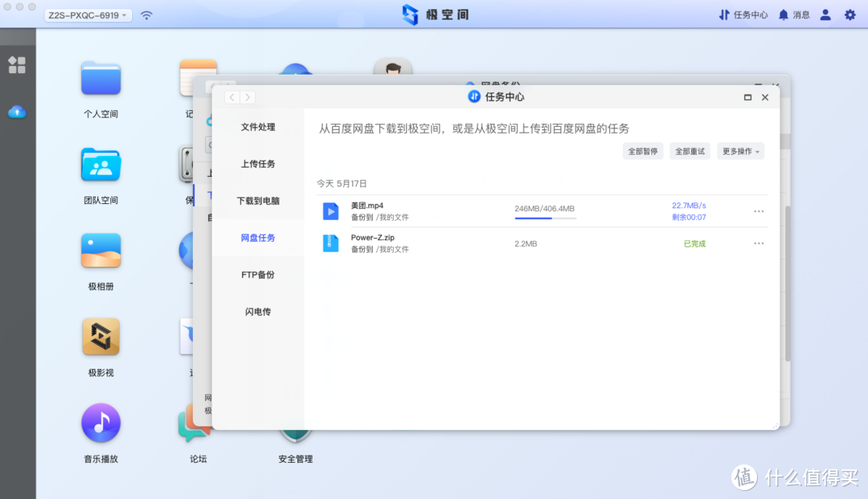Click the user profile icon
This screenshot has height=499, width=868.
tap(825, 14)
